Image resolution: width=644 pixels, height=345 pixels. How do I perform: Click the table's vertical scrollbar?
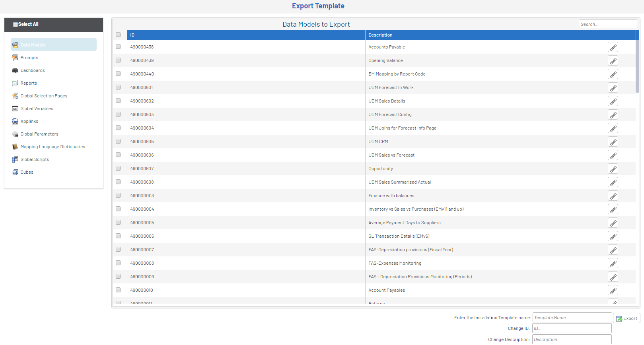[x=637, y=62]
